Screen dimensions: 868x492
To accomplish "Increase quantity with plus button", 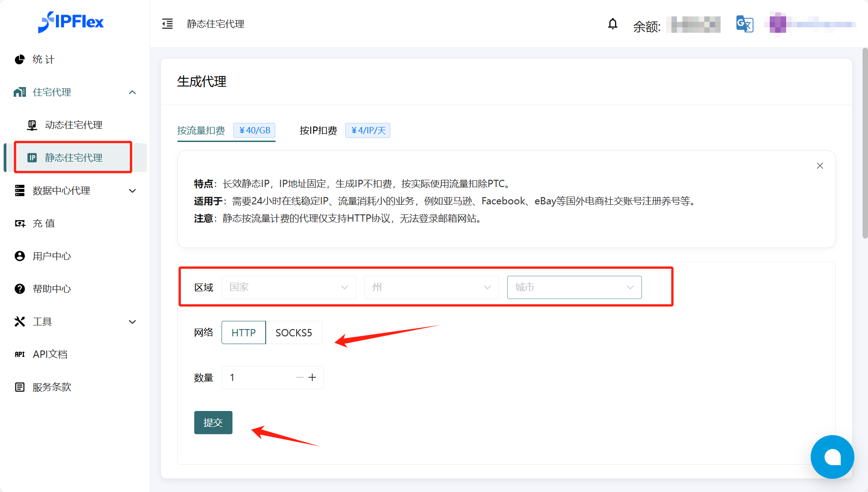I will tap(313, 377).
